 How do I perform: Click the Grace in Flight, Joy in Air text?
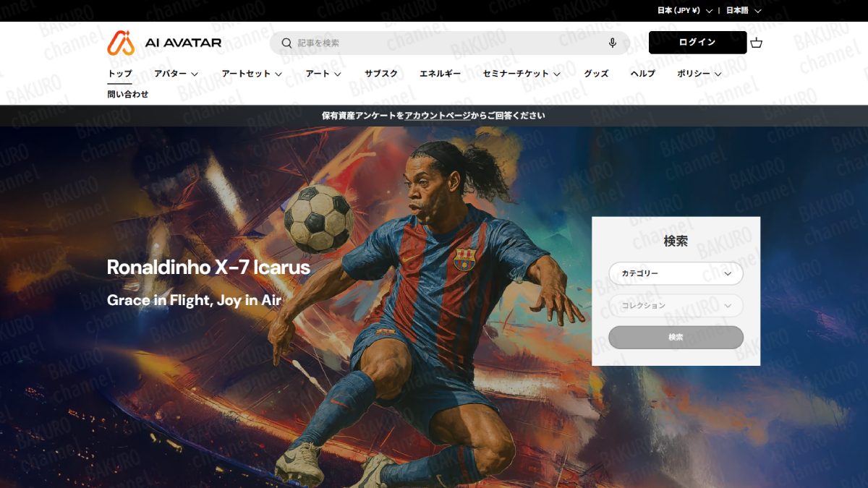[194, 300]
